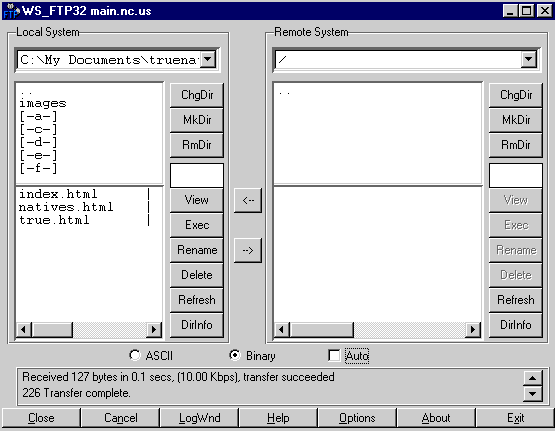This screenshot has width=555, height=431.
Task: Click the local file mask input field
Action: click(x=197, y=176)
